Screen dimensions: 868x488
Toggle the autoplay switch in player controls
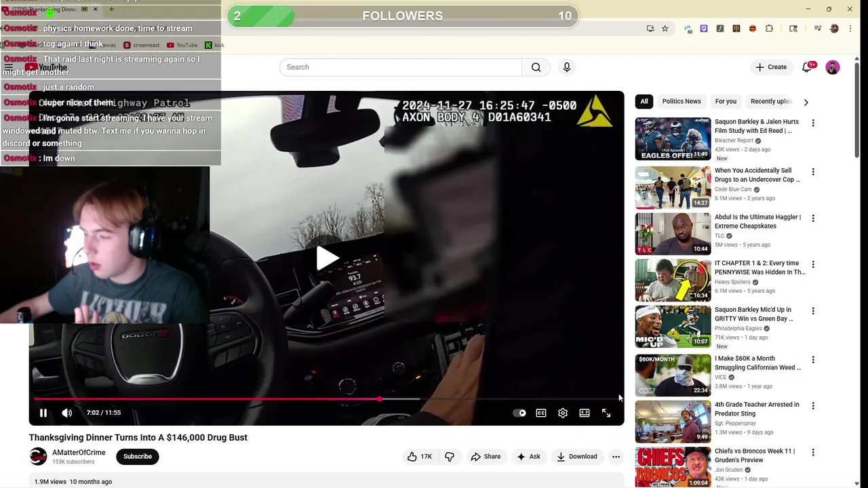(519, 413)
